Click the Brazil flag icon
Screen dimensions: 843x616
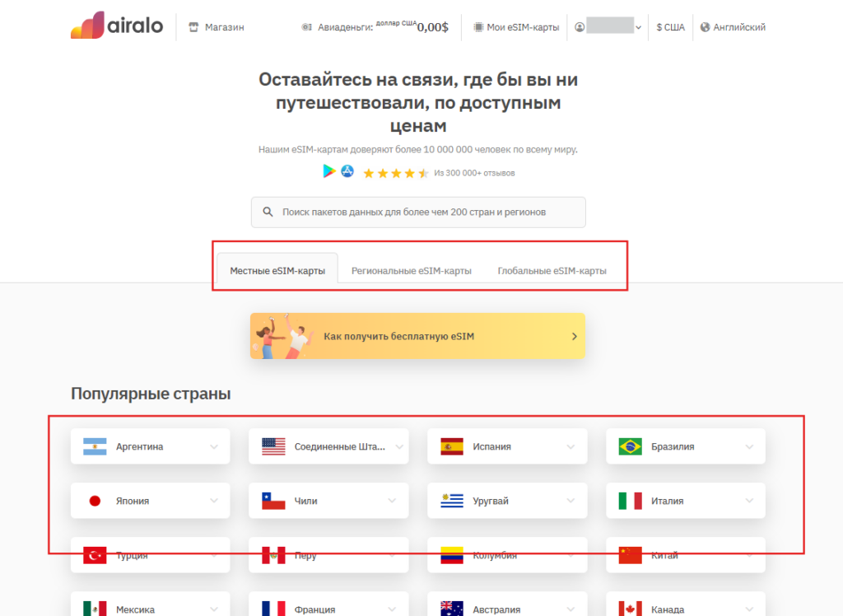tap(631, 446)
